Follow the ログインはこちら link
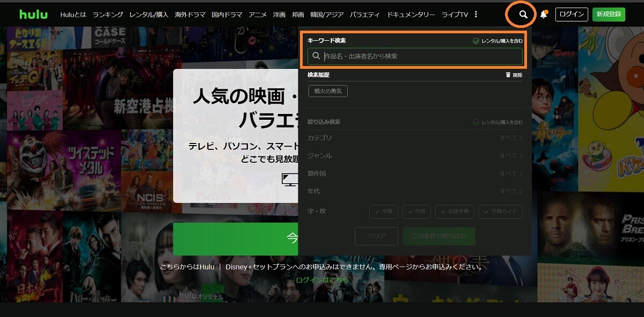Viewport: 644px width, 317px height. point(322,280)
